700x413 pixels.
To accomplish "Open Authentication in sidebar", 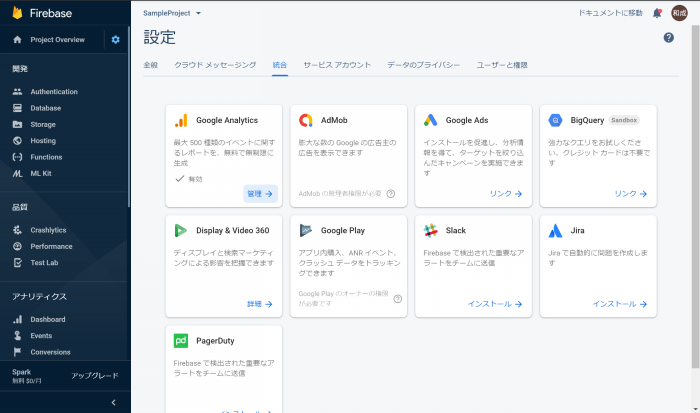I will tap(64, 92).
